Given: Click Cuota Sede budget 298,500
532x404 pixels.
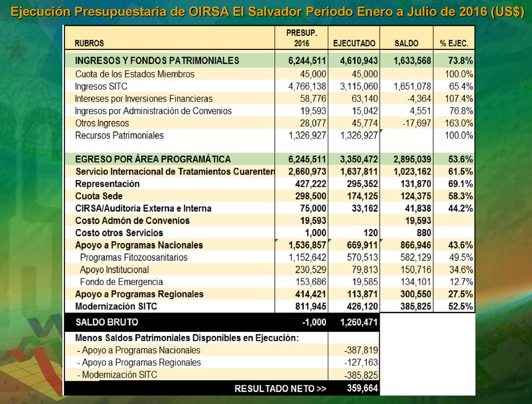Looking at the screenshot, I should (311, 196).
